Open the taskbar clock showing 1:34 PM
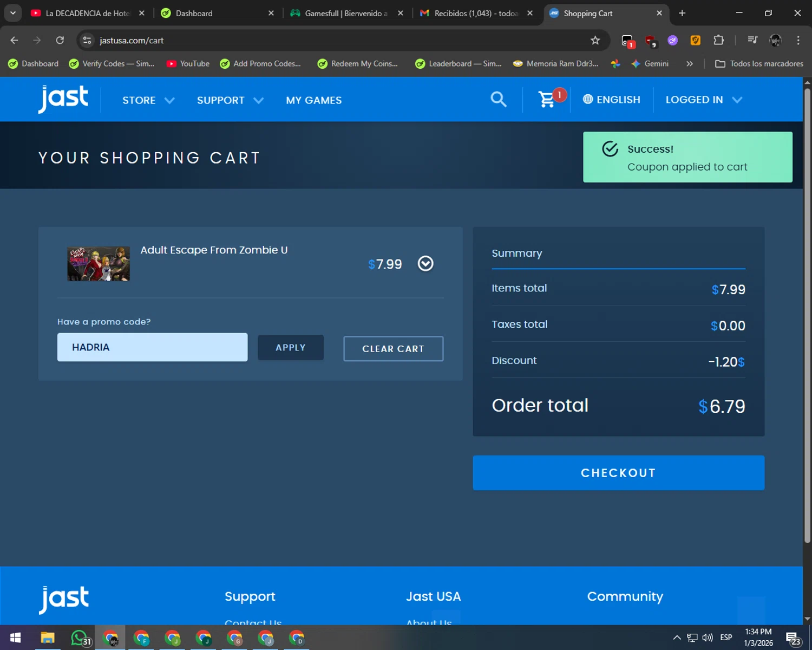This screenshot has width=812, height=650. coord(758,638)
